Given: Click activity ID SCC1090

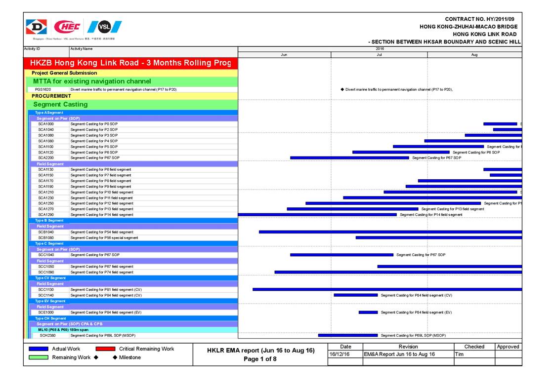Looking at the screenshot, I should pyautogui.click(x=46, y=273).
